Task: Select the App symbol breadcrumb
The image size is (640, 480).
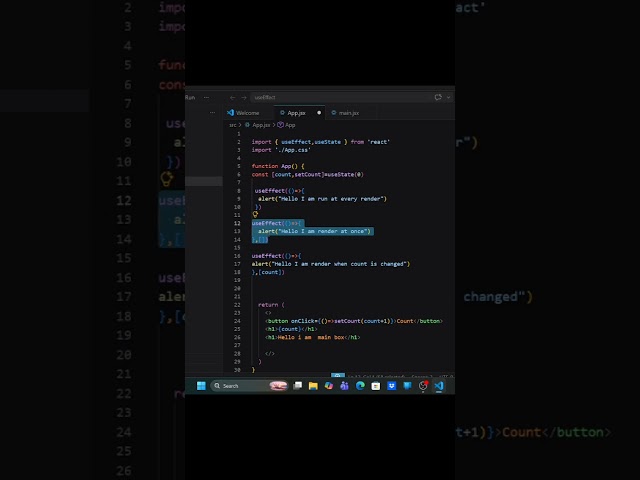Action: pos(287,125)
